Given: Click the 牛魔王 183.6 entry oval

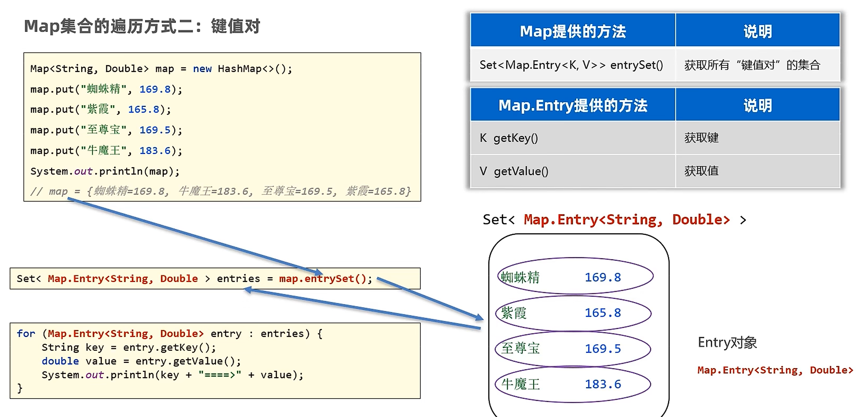Looking at the screenshot, I should tap(573, 384).
